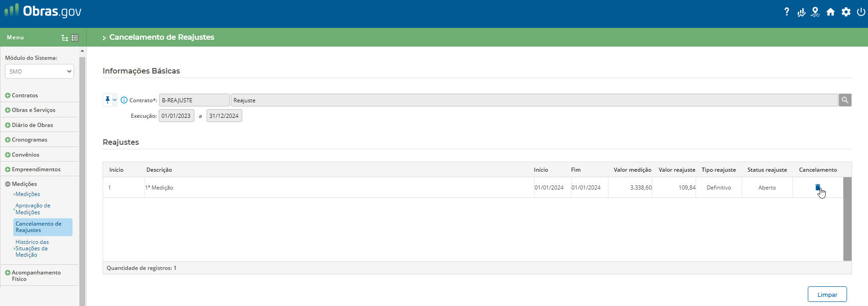
Task: Click the info icon next to Contrato
Action: coord(124,100)
